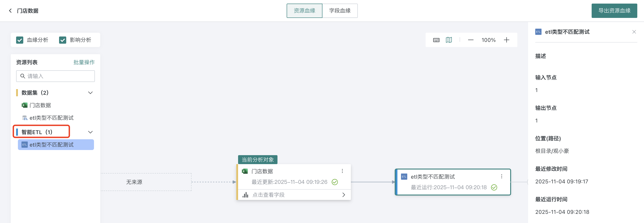
Task: Expand fields via 点击查看字段 chevron arrow
Action: click(x=343, y=195)
